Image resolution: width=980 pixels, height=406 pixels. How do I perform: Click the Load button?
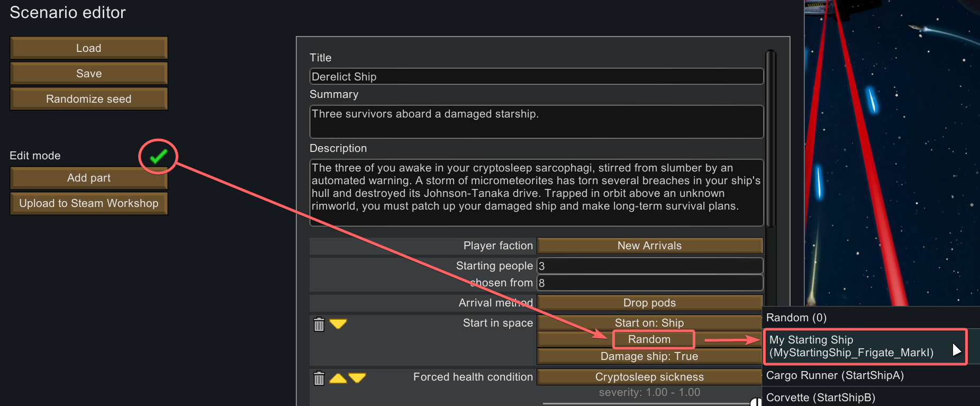tap(89, 48)
